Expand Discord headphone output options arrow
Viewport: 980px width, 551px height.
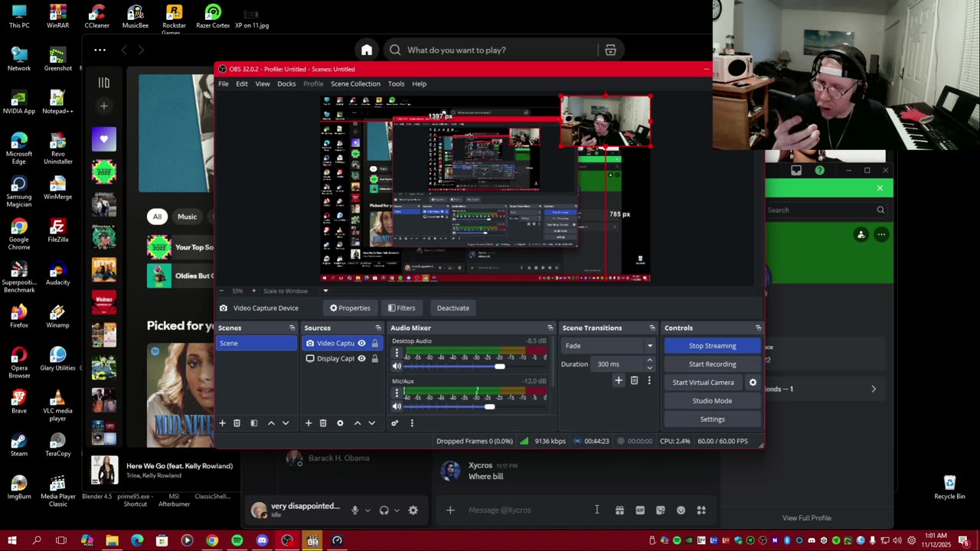pos(397,510)
